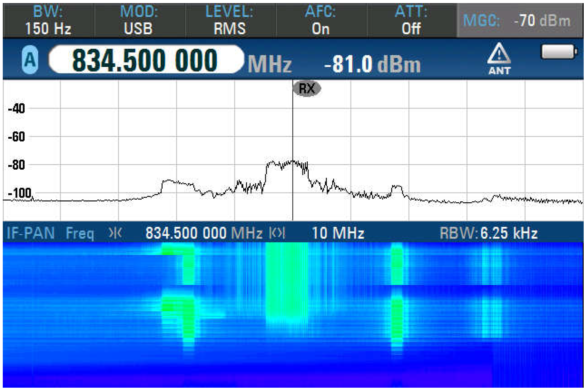Select the Freq label in IF-PAN bar

tap(80, 233)
